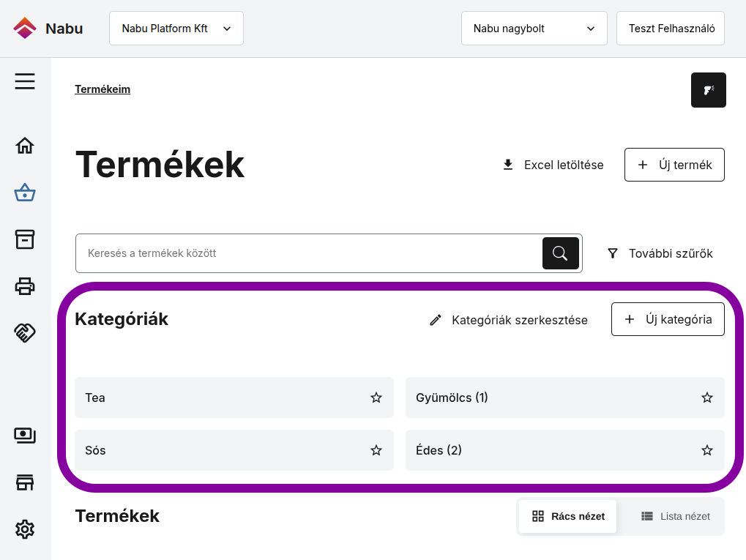
Task: Open the Nabu nagybolt store dropdown
Action: point(534,29)
